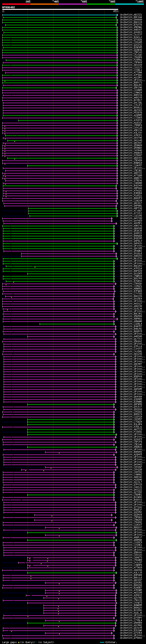Click UniRef100_Q177C0 label
This screenshot has width=146, height=644.
coord(131,339)
